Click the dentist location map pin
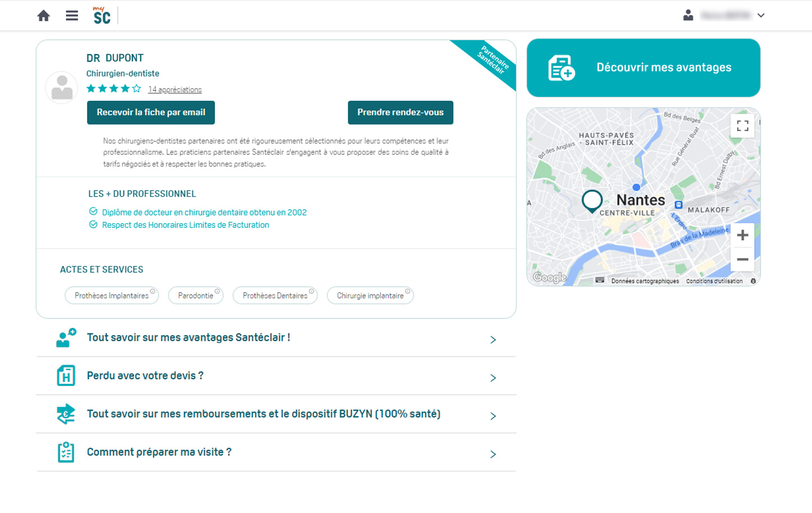812x513 pixels. click(592, 200)
